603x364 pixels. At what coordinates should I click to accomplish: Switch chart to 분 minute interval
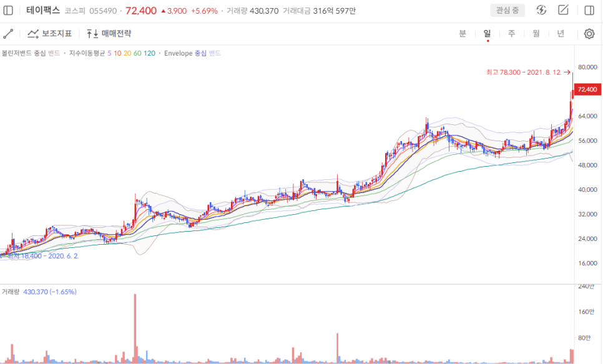(463, 34)
